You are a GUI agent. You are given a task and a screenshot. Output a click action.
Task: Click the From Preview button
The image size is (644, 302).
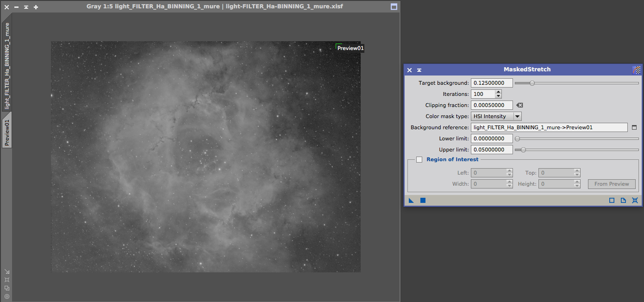(x=612, y=184)
